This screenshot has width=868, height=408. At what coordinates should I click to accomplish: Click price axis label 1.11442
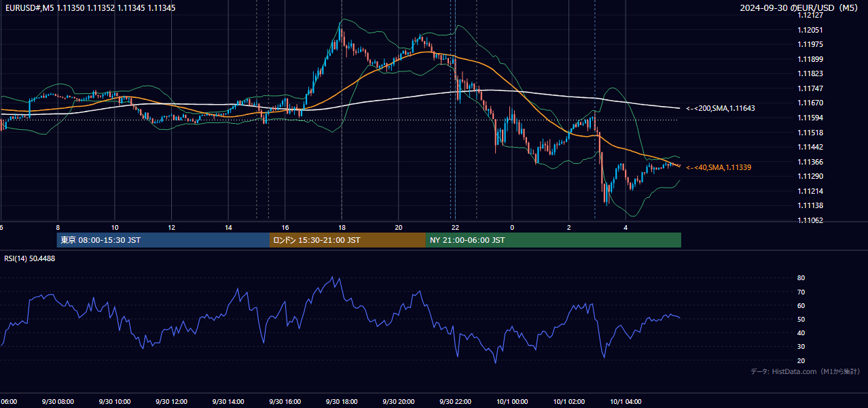(x=810, y=147)
